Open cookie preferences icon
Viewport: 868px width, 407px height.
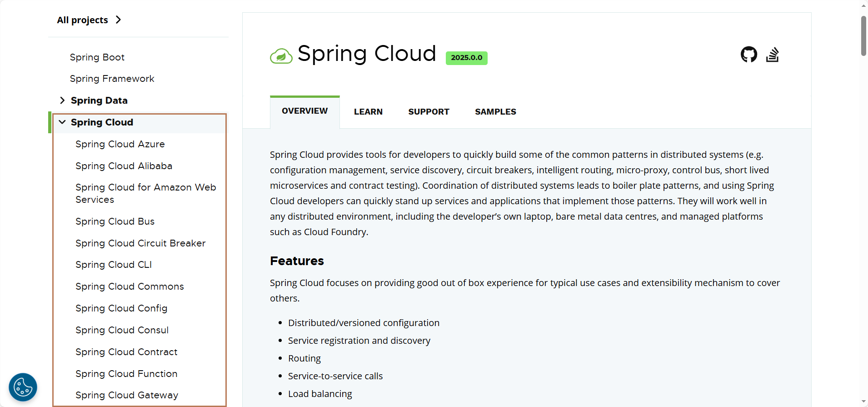click(23, 387)
